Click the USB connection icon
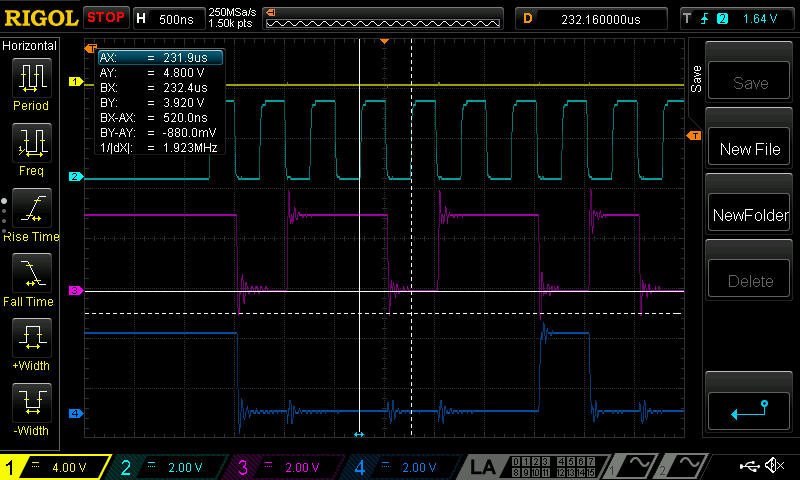 [x=749, y=465]
